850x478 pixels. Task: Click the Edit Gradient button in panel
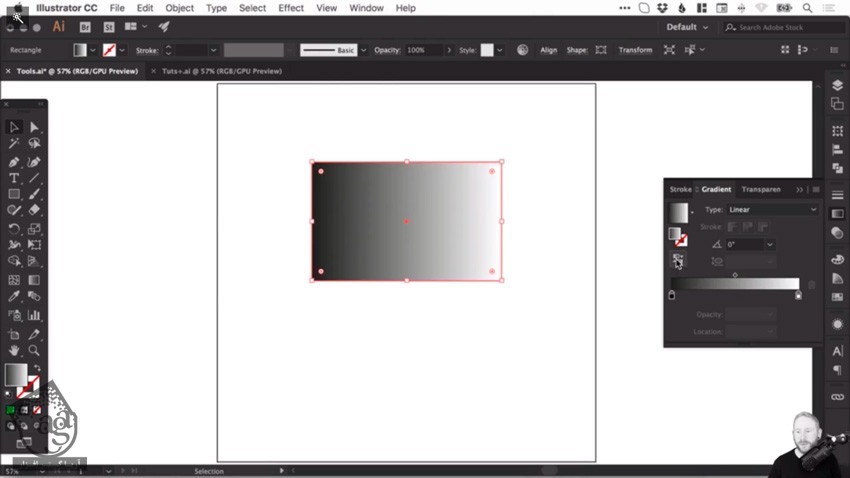[x=678, y=260]
